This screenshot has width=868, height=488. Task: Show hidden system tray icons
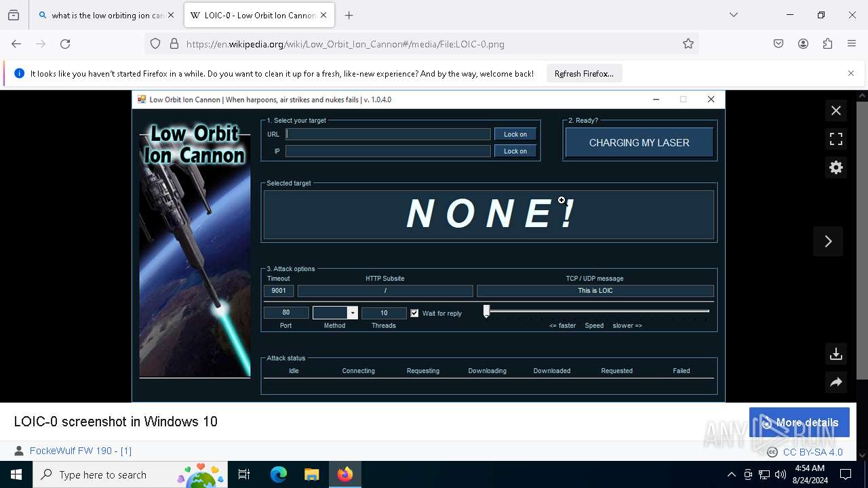731,474
